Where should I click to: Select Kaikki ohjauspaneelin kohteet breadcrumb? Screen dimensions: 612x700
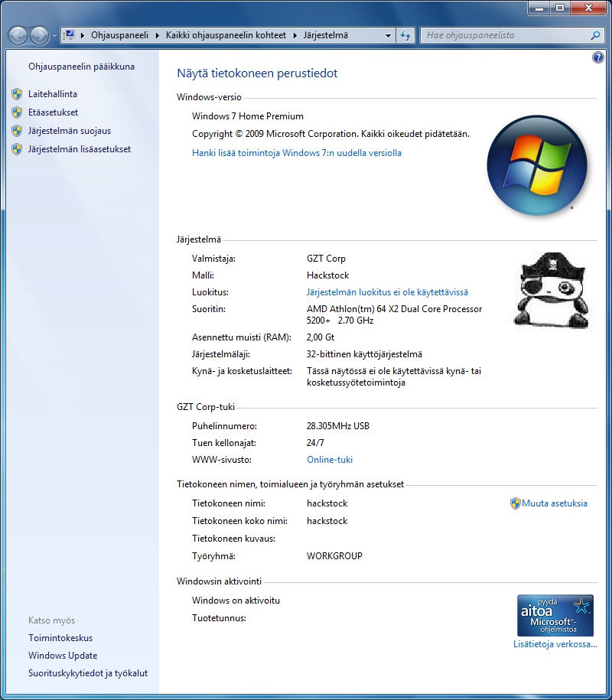pos(226,35)
